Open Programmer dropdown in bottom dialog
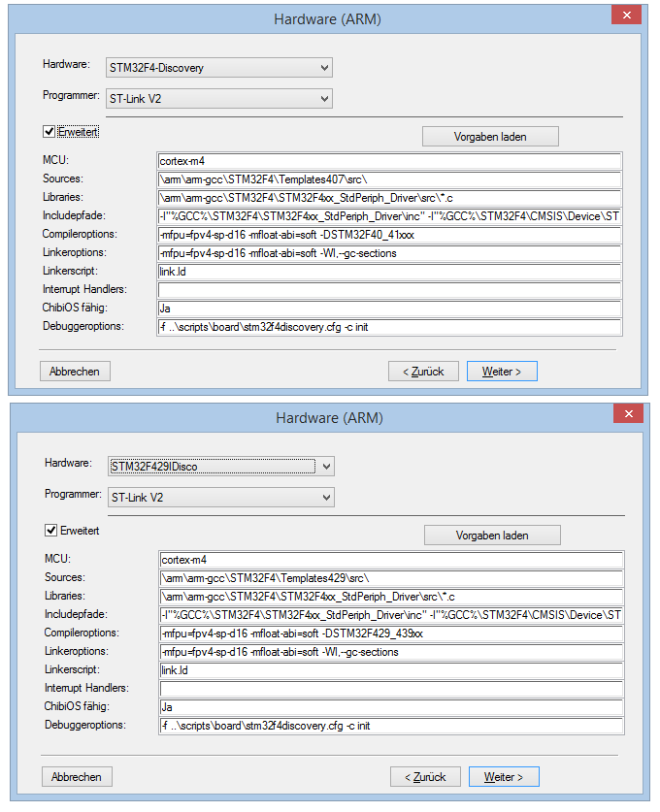The height and width of the screenshot is (812, 660). [x=220, y=497]
